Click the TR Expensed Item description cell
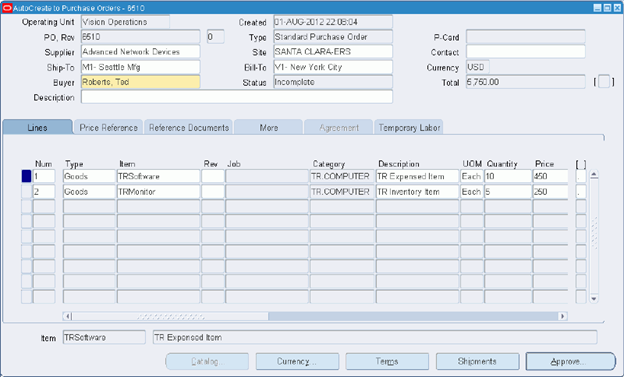624x377 pixels. pos(417,176)
